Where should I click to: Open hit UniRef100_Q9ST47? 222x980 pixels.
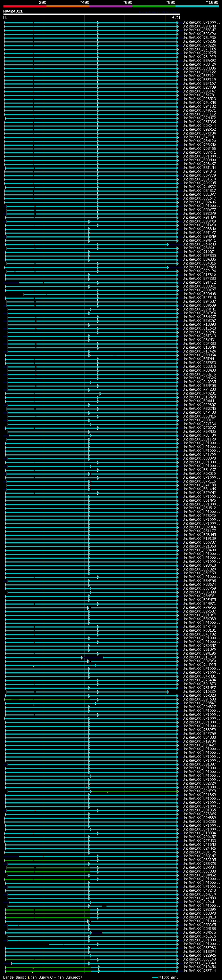[x=199, y=91]
